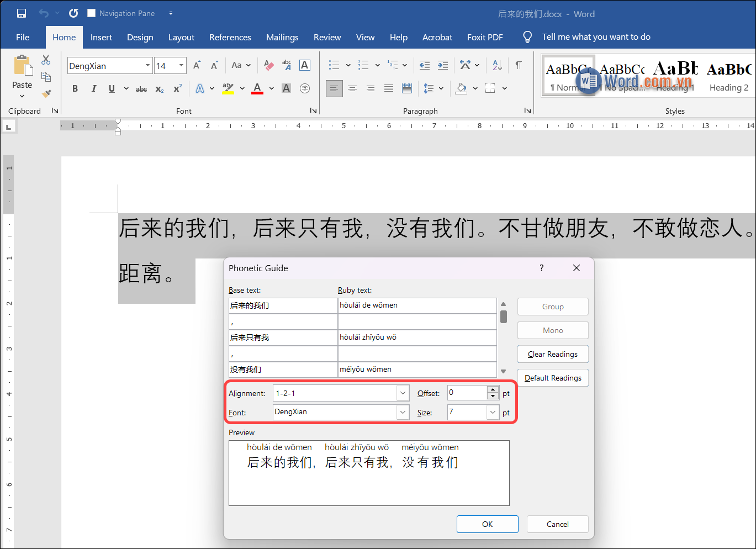Open Line and Paragraph Spacing menu

pyautogui.click(x=433, y=88)
